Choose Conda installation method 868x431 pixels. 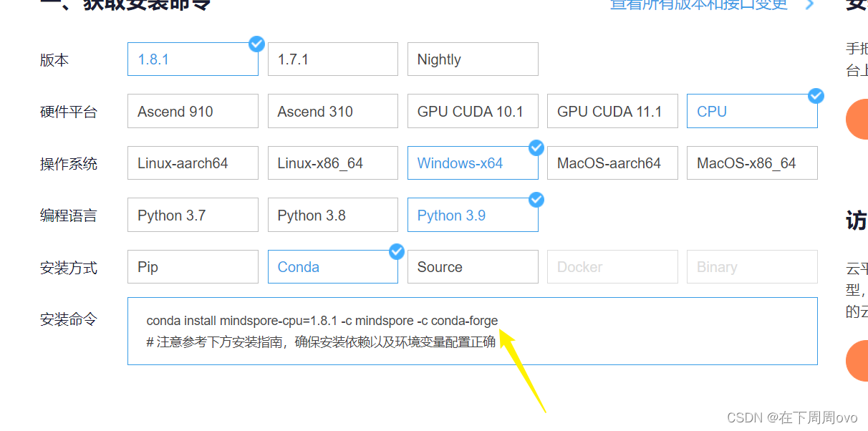pyautogui.click(x=332, y=267)
